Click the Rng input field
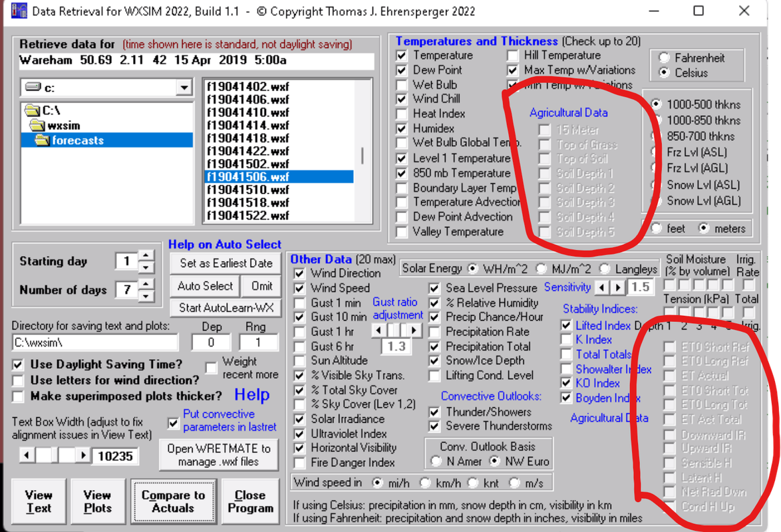The width and height of the screenshot is (781, 532). (x=257, y=342)
